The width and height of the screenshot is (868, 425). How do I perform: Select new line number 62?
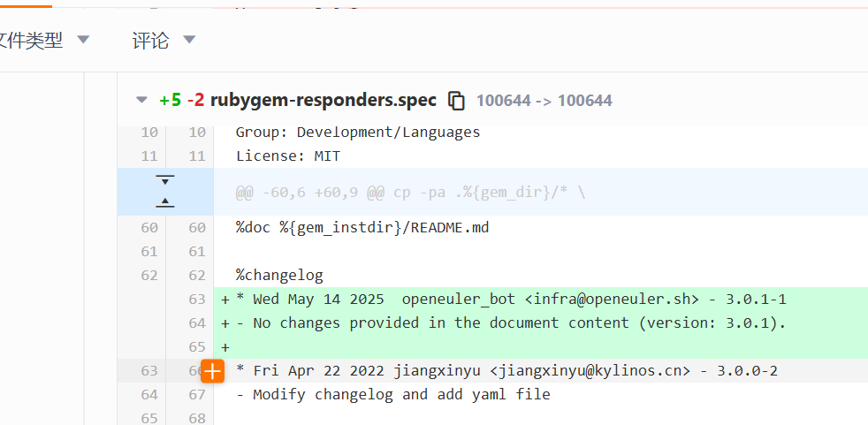(196, 276)
